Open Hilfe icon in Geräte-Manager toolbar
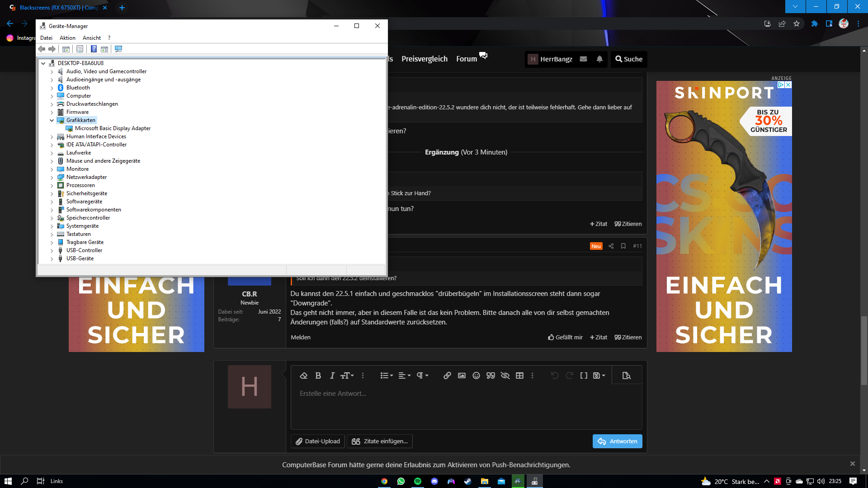The height and width of the screenshot is (488, 868). pos(94,49)
